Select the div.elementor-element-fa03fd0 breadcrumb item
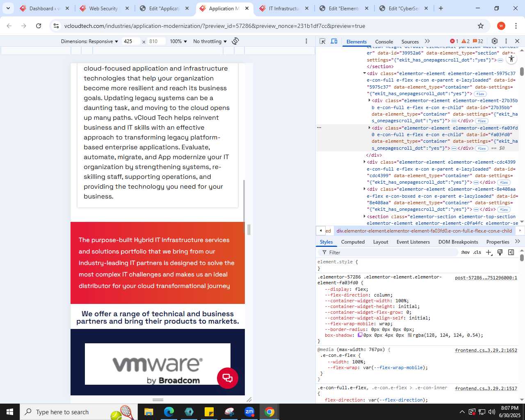Viewport: 525px width, 420px height. 424,231
